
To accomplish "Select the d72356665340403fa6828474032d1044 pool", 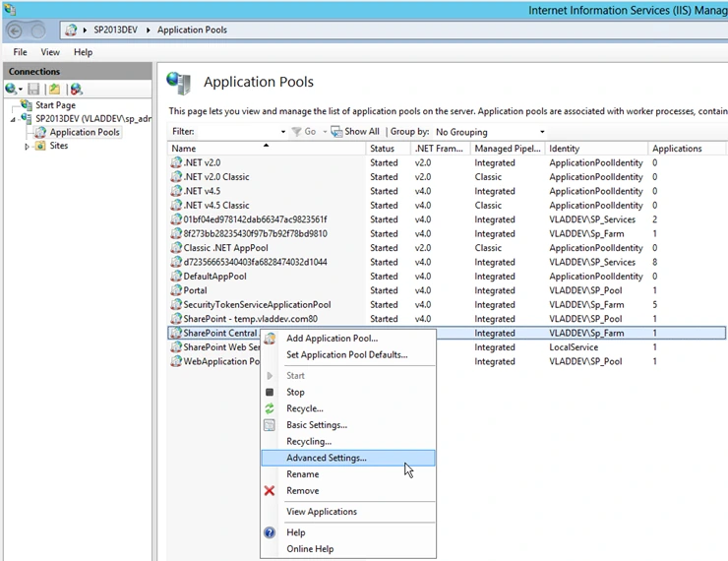I will point(447,262).
